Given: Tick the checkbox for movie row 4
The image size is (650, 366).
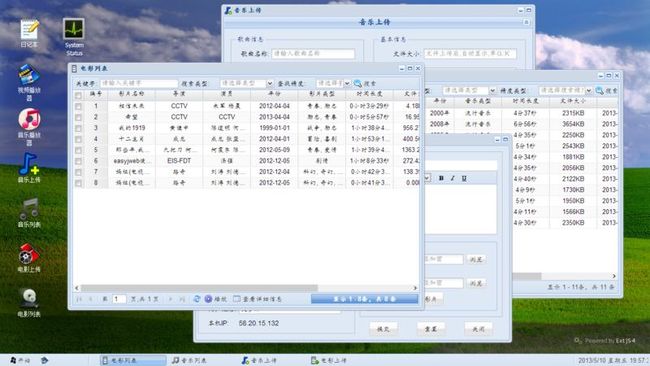Looking at the screenshot, I should (x=78, y=139).
